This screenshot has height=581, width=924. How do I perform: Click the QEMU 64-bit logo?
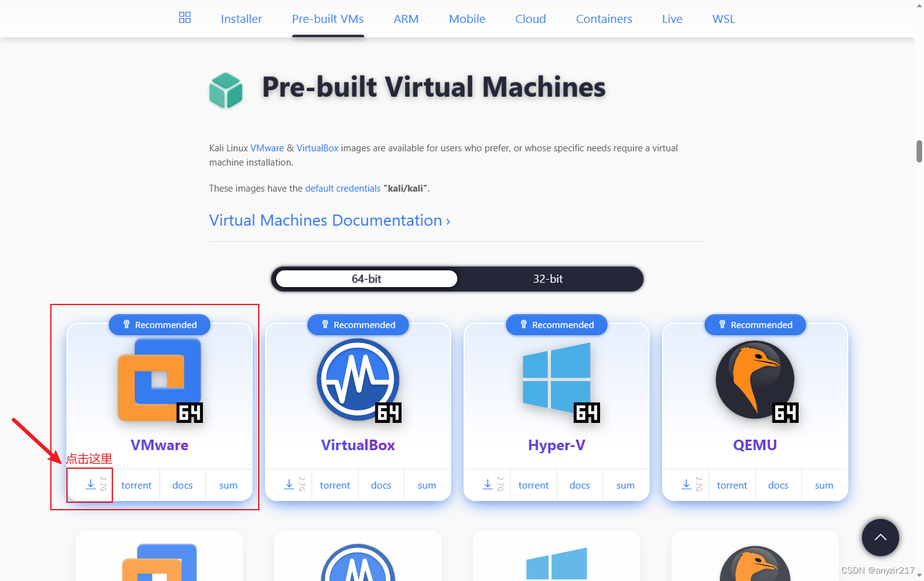click(756, 380)
